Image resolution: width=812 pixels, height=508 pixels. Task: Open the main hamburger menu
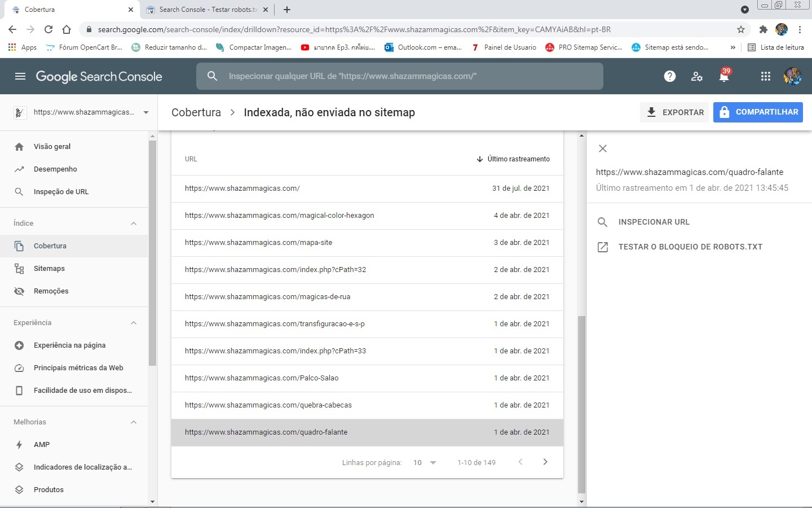tap(20, 76)
